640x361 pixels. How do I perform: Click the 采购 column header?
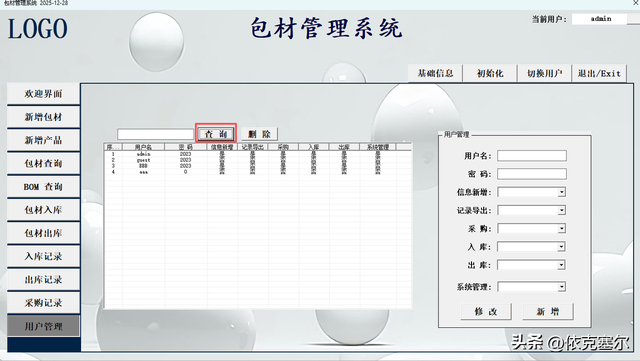[283, 147]
